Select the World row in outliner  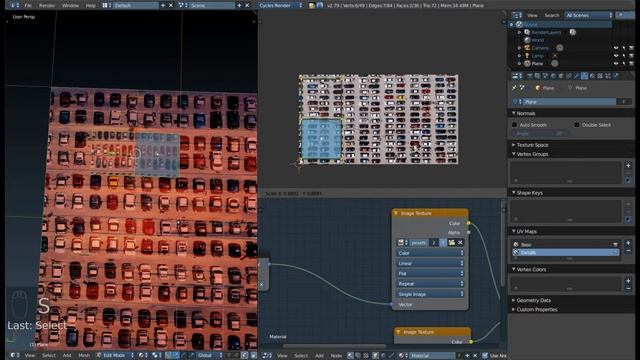(x=538, y=40)
